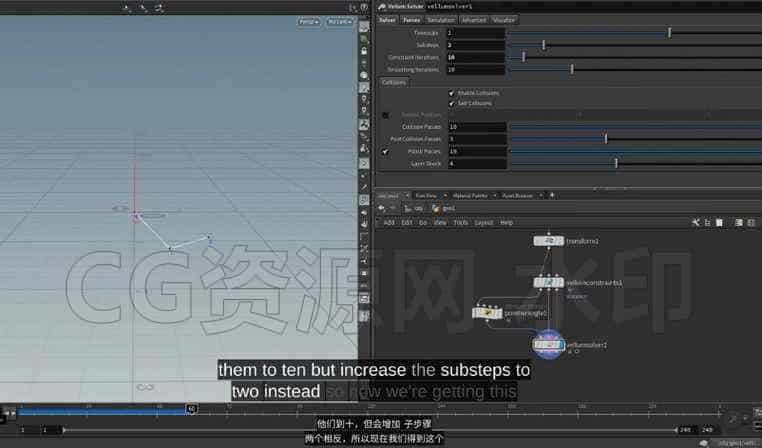The width and height of the screenshot is (762, 448).
Task: Open the Persp camera dropdown in viewport
Action: click(309, 22)
